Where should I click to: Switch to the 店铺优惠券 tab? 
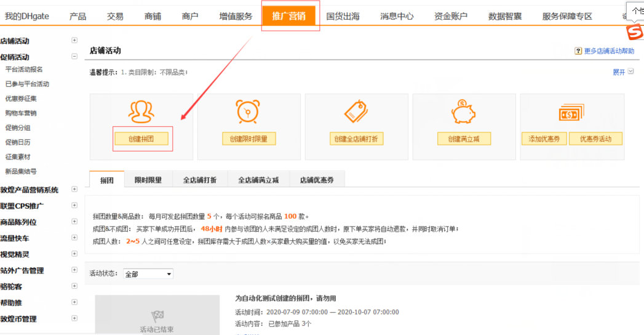pos(317,180)
